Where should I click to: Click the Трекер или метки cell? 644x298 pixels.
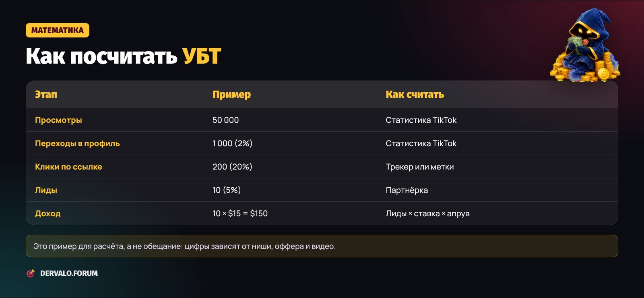point(419,167)
